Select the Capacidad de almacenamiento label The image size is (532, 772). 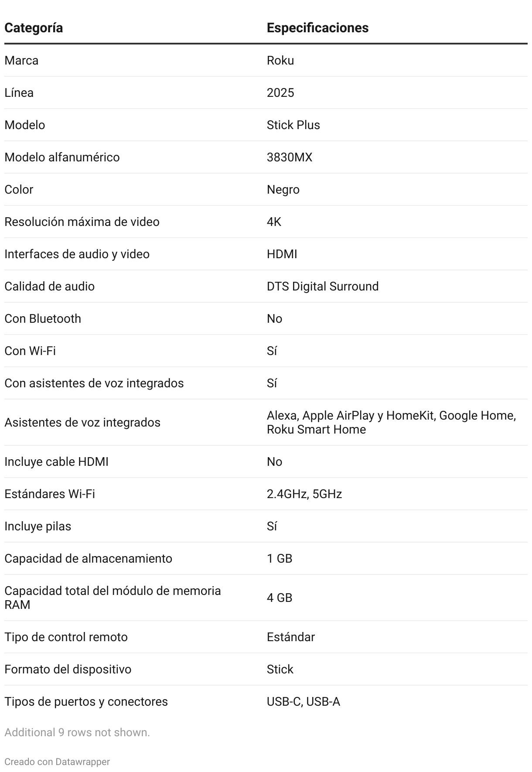click(x=89, y=558)
